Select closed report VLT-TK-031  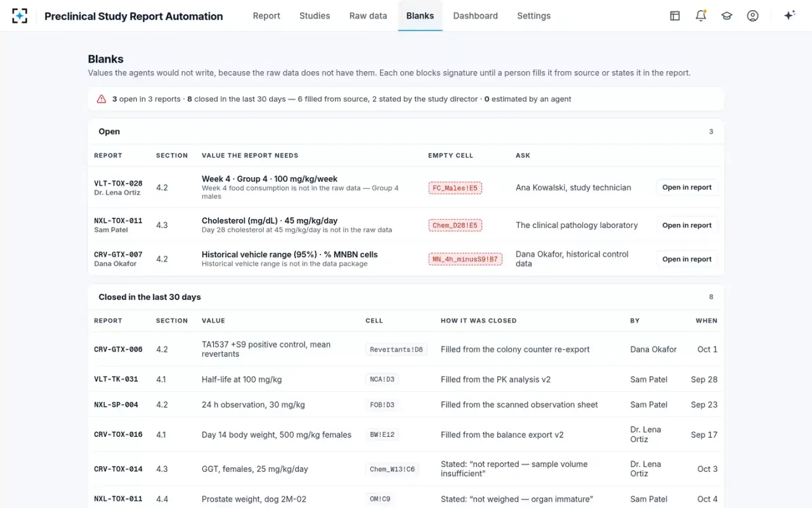[116, 380]
